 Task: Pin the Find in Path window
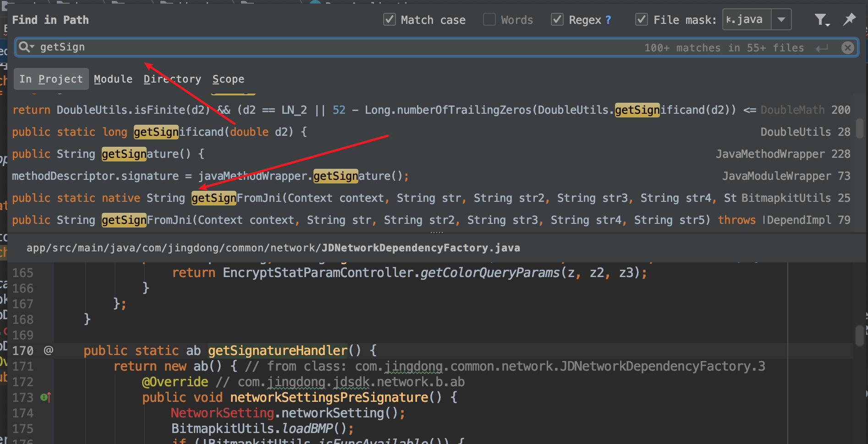click(849, 19)
